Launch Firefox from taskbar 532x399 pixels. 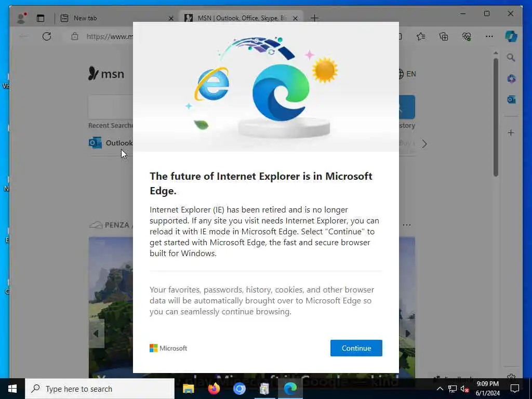(214, 389)
